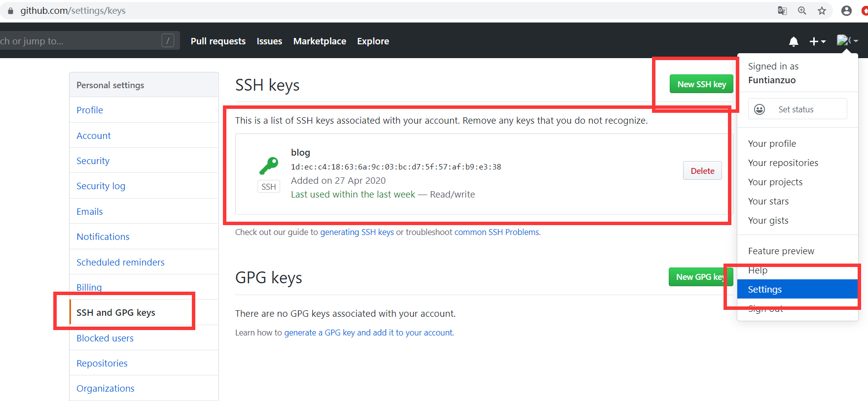868x401 pixels.
Task: Open Profile settings in sidebar
Action: pos(90,110)
